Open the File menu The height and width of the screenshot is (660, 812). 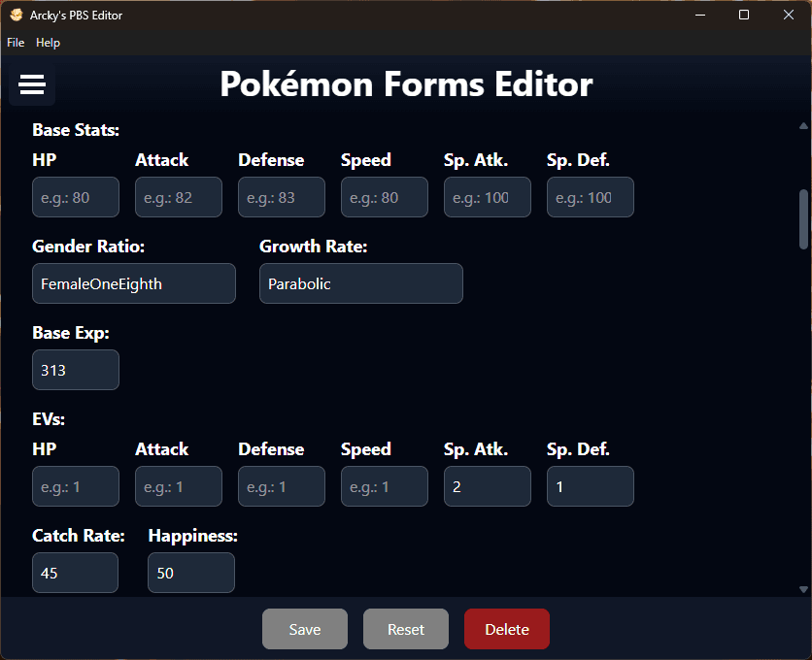[16, 43]
